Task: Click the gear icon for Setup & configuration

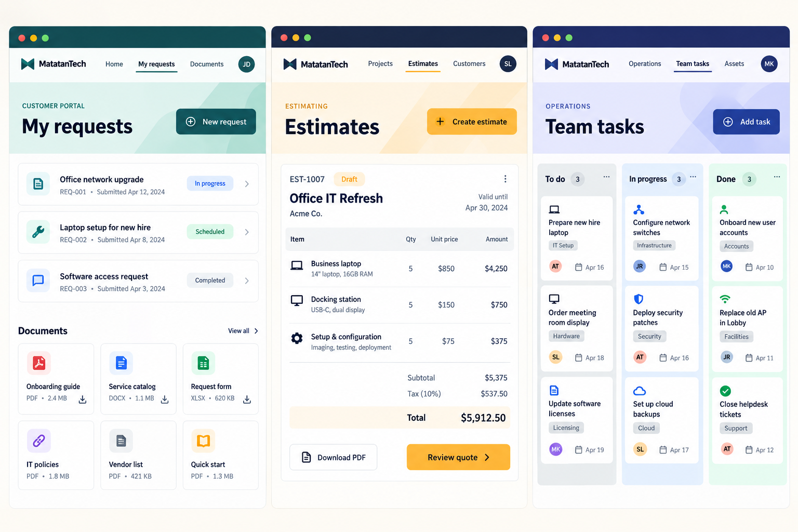Action: pos(297,338)
